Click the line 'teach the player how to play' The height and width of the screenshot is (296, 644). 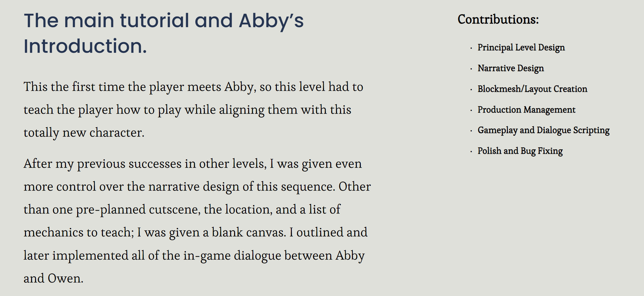187,110
